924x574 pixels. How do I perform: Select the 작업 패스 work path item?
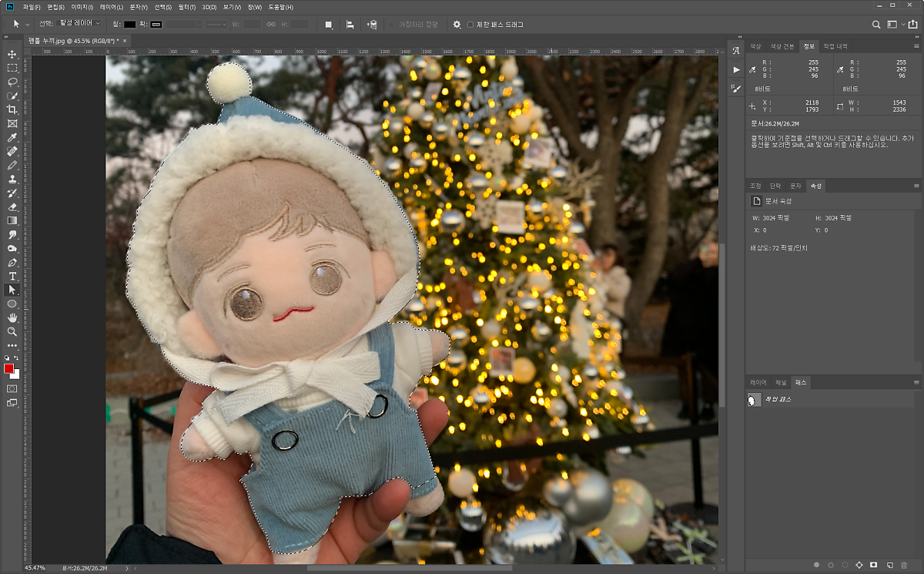coord(778,399)
